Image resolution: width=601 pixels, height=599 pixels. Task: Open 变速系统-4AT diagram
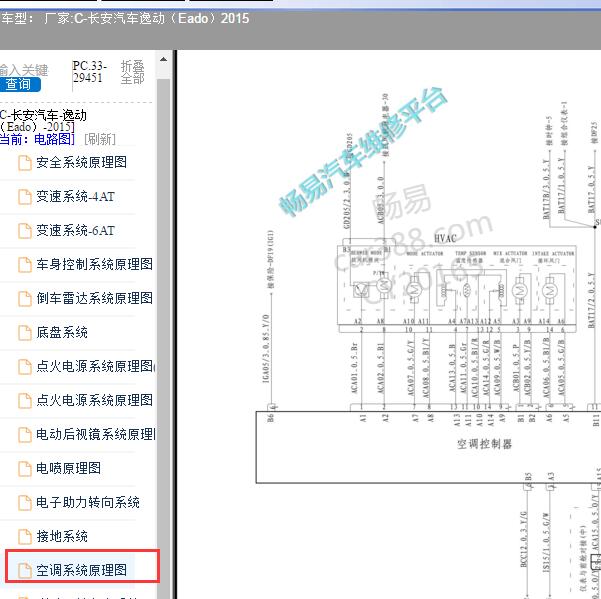(76, 196)
